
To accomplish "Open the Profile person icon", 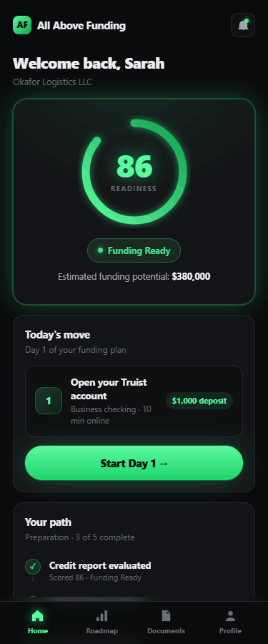I will (230, 615).
